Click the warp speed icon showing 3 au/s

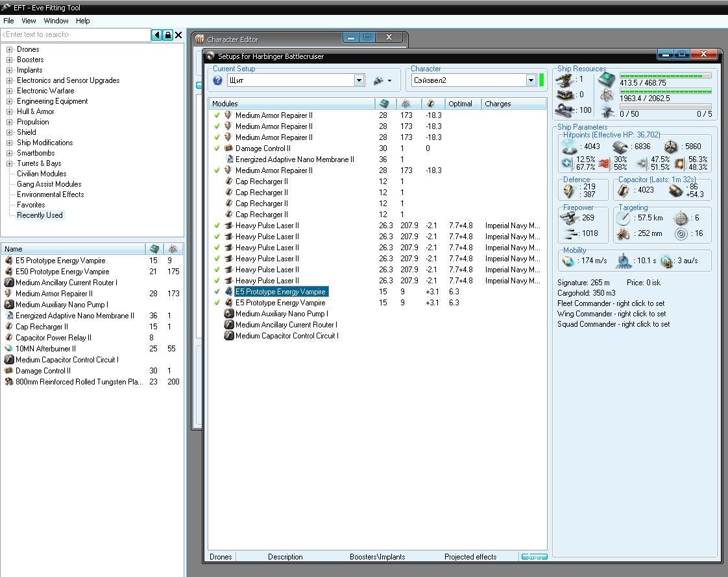click(x=666, y=261)
